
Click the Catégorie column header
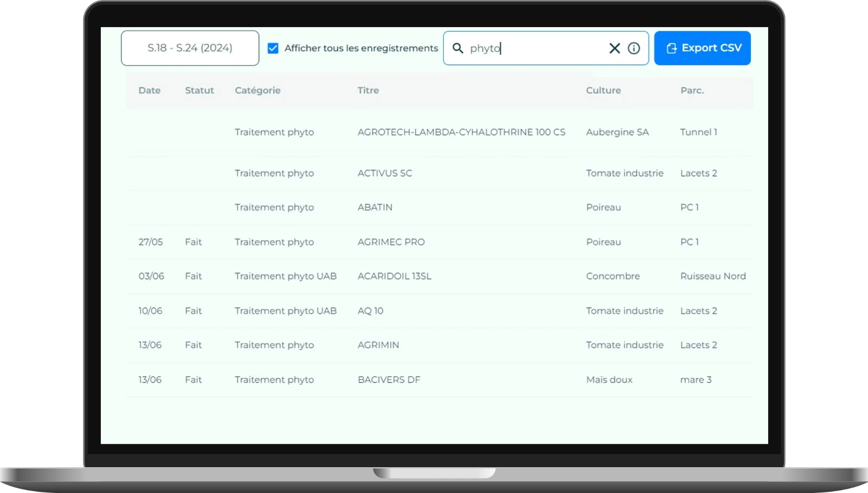[x=258, y=90]
